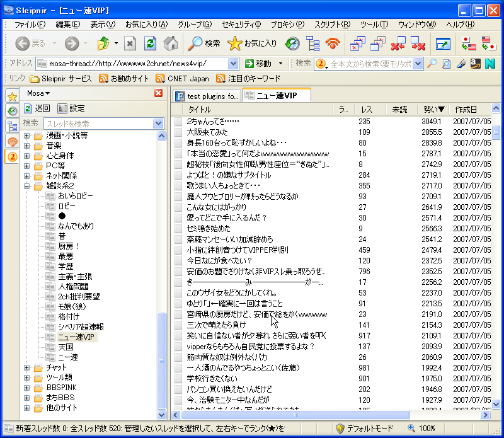The image size is (504, 438).
Task: Check the box for 大阪来てみた thread
Action: pyautogui.click(x=178, y=132)
